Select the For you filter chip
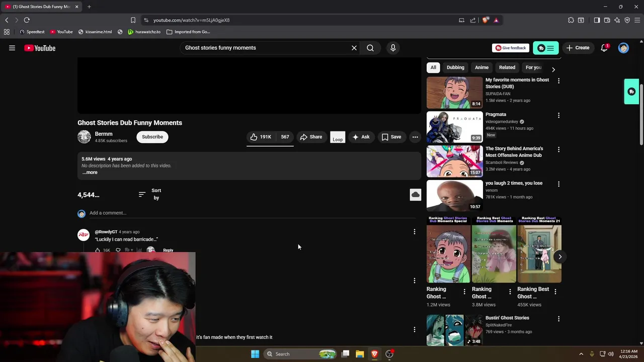Viewport: 644px width, 362px height. 533,67
